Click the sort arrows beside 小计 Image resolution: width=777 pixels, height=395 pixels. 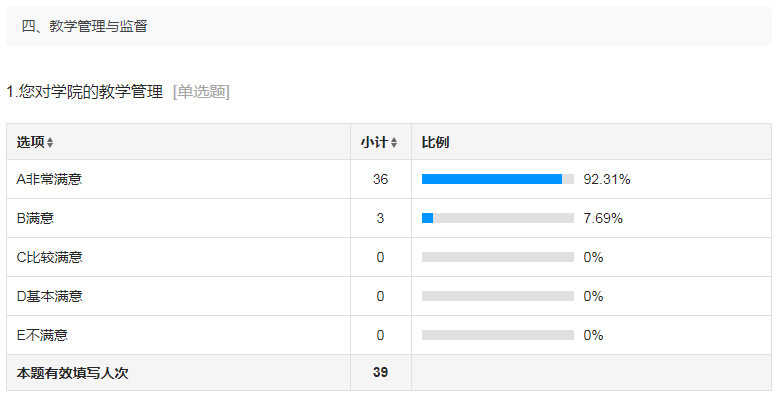tap(393, 143)
